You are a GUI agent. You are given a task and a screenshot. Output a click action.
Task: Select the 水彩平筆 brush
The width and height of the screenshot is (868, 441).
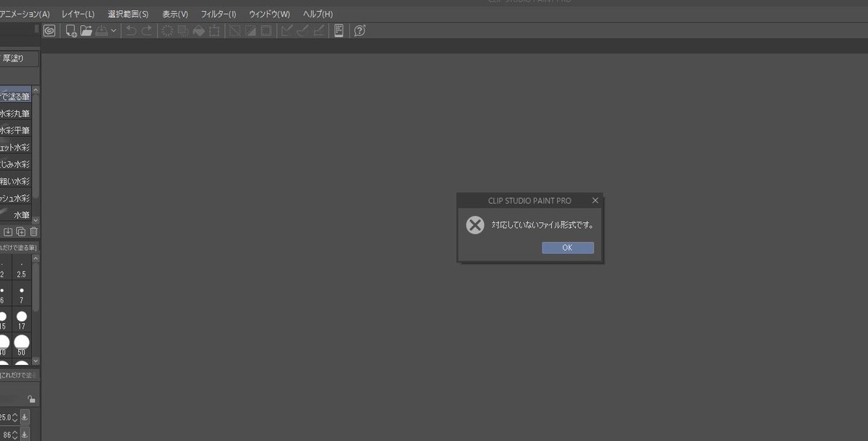15,130
